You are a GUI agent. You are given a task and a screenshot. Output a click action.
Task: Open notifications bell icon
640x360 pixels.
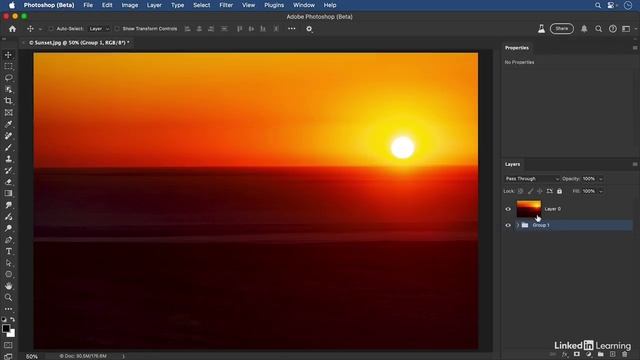(x=584, y=29)
